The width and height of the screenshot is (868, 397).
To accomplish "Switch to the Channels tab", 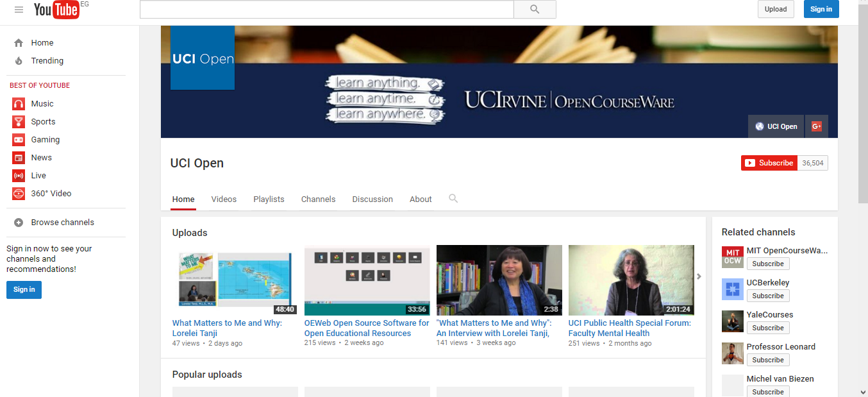I will [318, 199].
